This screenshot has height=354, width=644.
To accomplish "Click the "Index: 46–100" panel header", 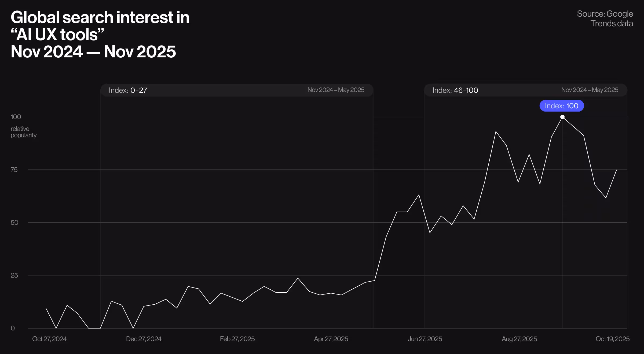I will 455,90.
